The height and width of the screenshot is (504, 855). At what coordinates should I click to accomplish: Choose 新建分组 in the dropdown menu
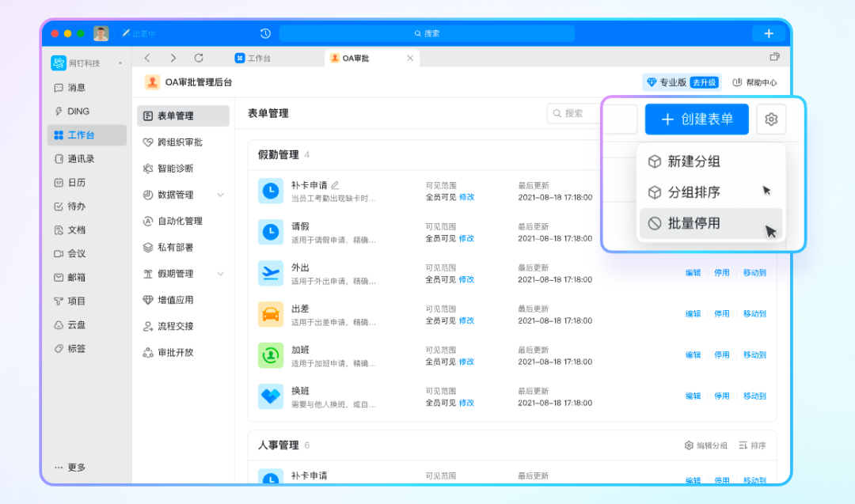coord(693,161)
